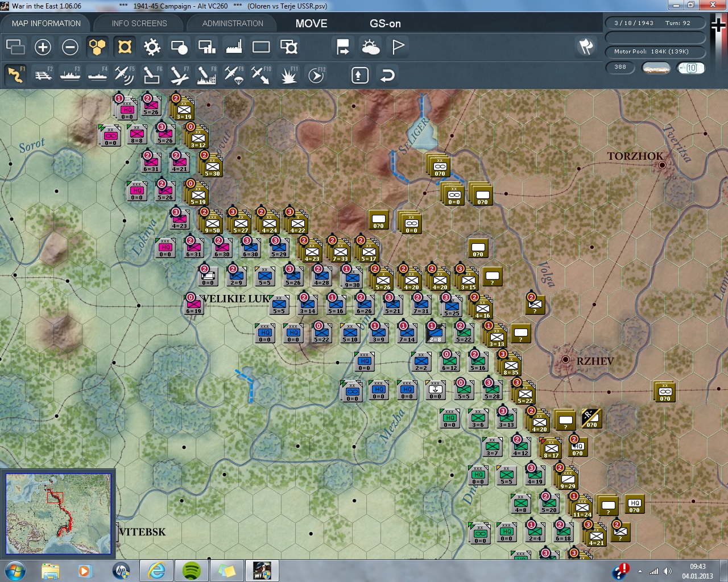Select the Soviet unit marked 8=35
Screen dimensions: 728x582
[x=510, y=364]
